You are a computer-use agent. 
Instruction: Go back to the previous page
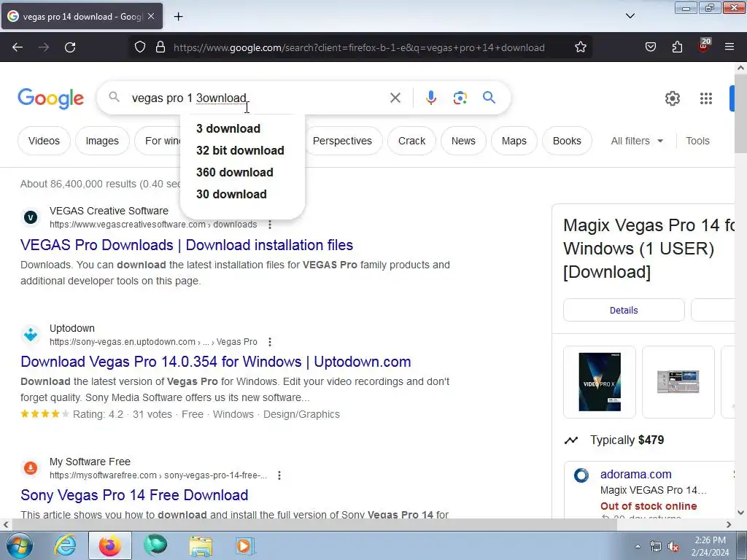click(18, 47)
